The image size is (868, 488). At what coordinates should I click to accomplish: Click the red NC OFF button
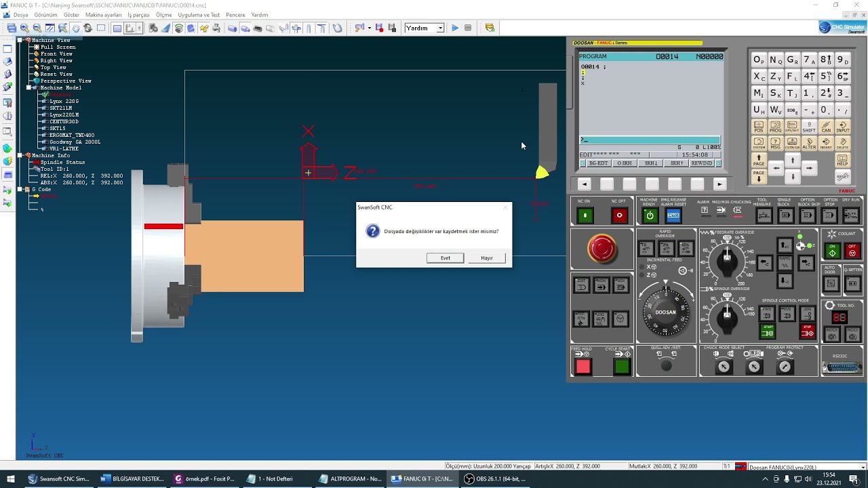620,216
